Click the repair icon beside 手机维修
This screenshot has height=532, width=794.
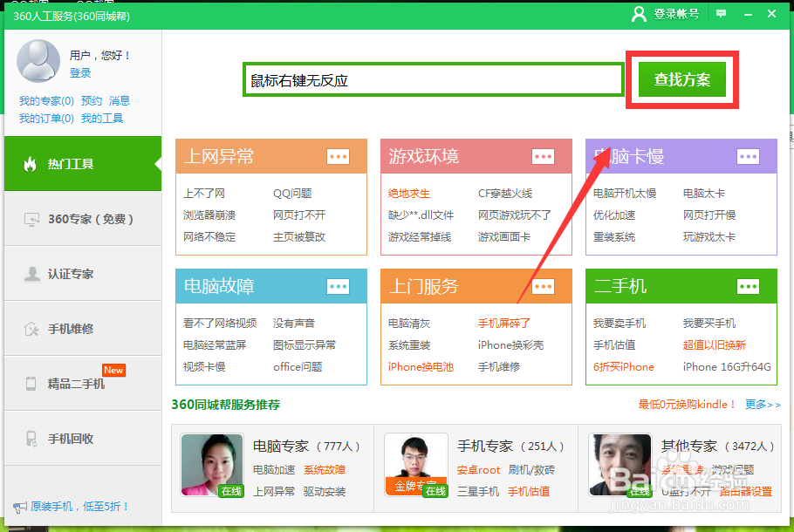click(31, 329)
